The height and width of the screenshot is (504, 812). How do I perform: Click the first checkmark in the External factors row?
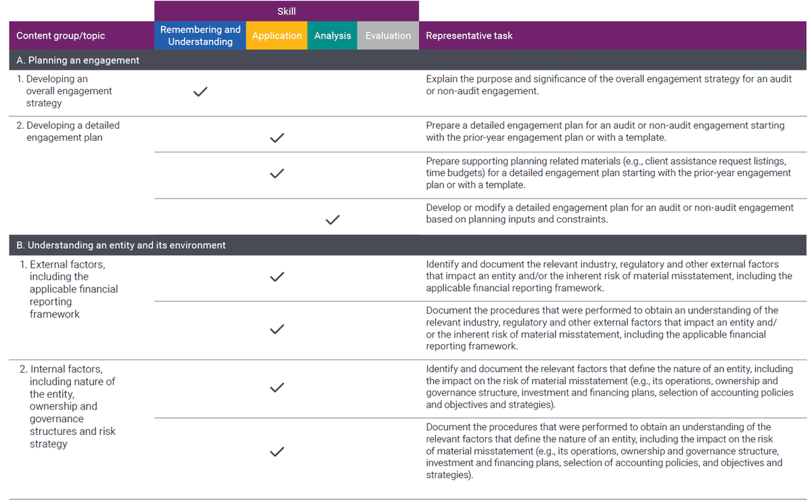[x=275, y=277]
